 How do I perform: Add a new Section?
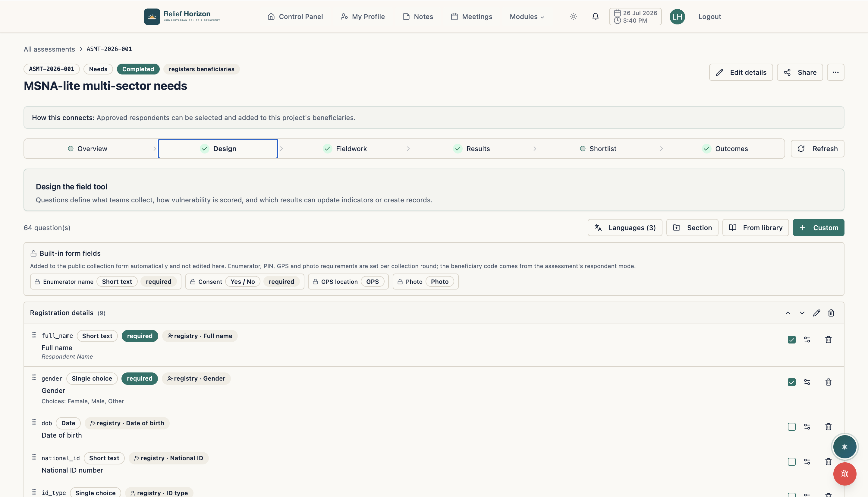[692, 228]
